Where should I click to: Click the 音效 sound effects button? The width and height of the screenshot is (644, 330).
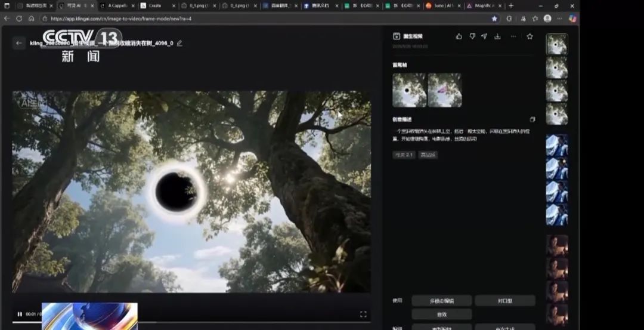click(x=442, y=314)
